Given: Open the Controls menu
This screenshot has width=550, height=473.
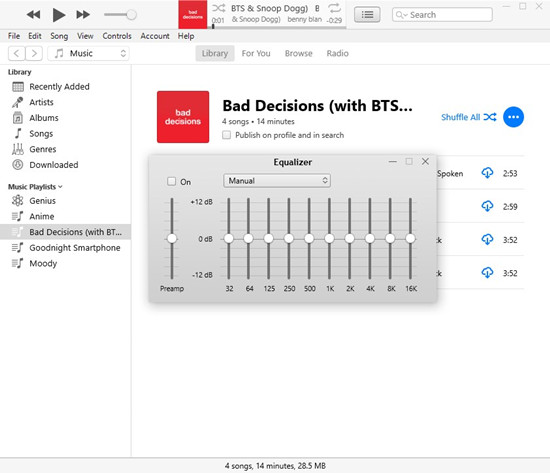Looking at the screenshot, I should tap(117, 36).
